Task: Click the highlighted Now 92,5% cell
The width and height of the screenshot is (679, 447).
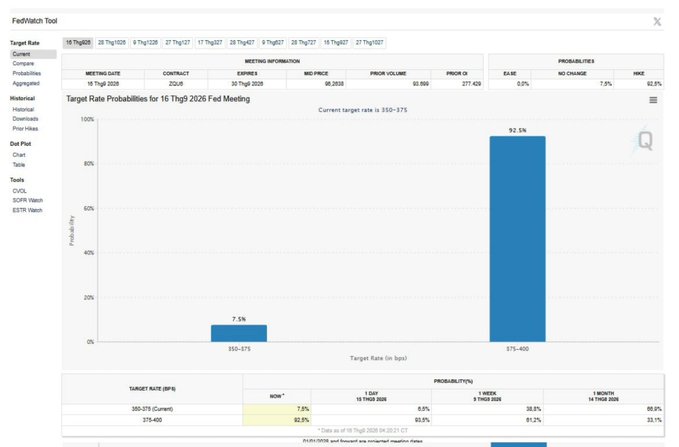Action: pos(277,420)
